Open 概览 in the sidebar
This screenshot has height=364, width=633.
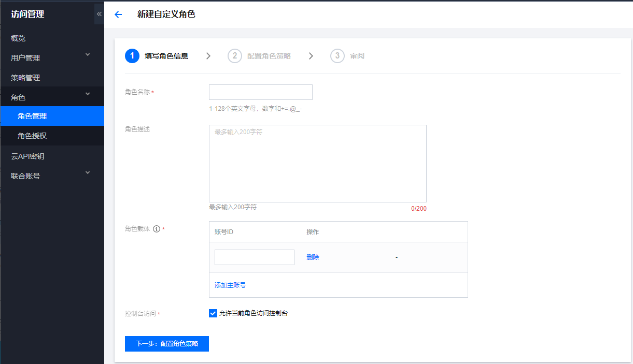coord(18,38)
